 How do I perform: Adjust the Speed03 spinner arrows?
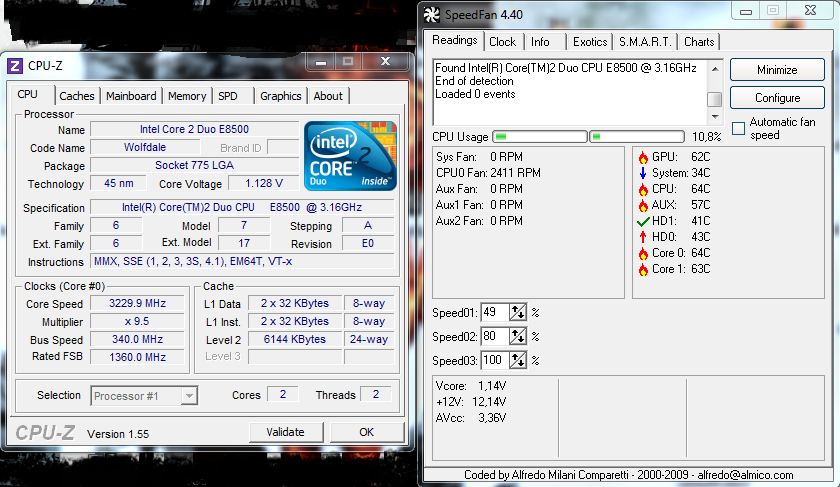point(518,361)
